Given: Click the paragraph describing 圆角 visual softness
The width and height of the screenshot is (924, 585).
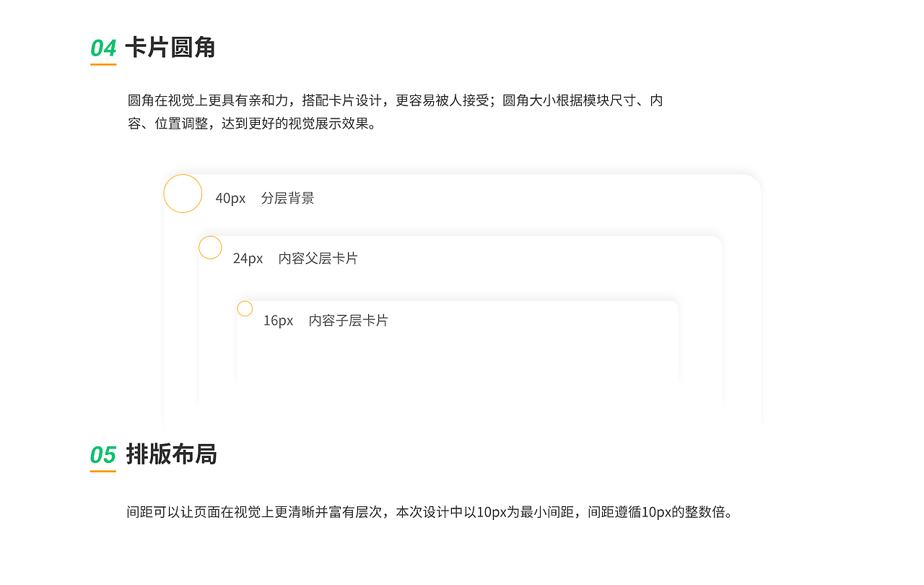Looking at the screenshot, I should 396,112.
